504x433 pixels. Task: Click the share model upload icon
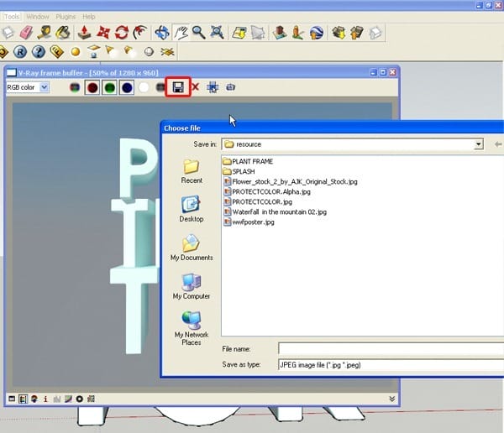click(357, 33)
